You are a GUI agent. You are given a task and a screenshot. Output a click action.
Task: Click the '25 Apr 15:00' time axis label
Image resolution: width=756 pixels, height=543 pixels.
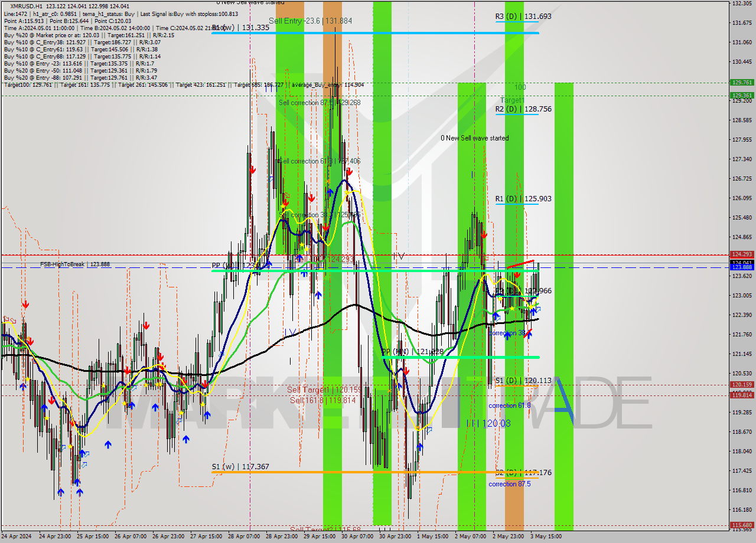click(93, 537)
